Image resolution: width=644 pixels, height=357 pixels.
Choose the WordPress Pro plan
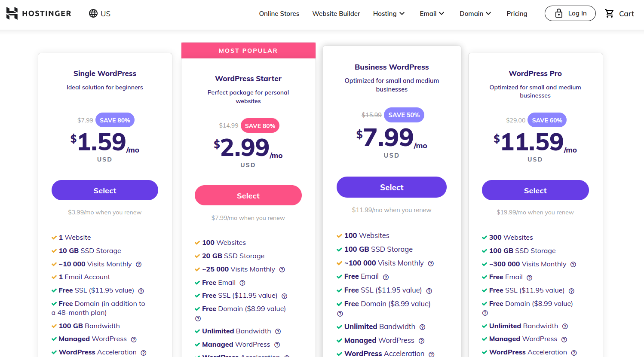tap(535, 190)
